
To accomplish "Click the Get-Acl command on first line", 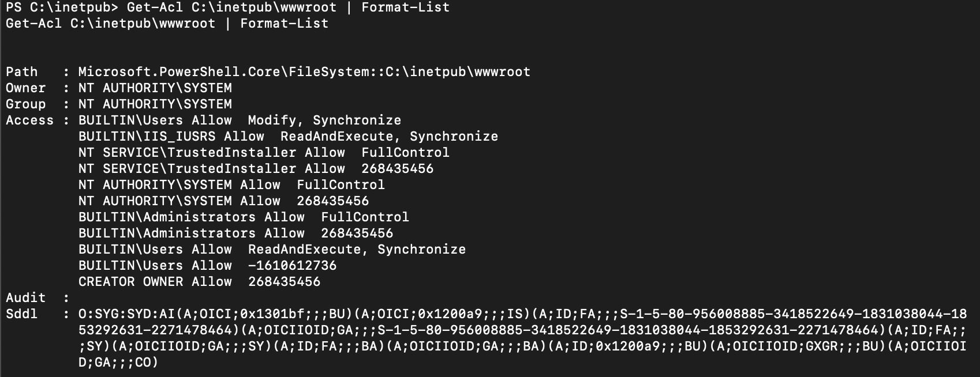I will pyautogui.click(x=151, y=7).
